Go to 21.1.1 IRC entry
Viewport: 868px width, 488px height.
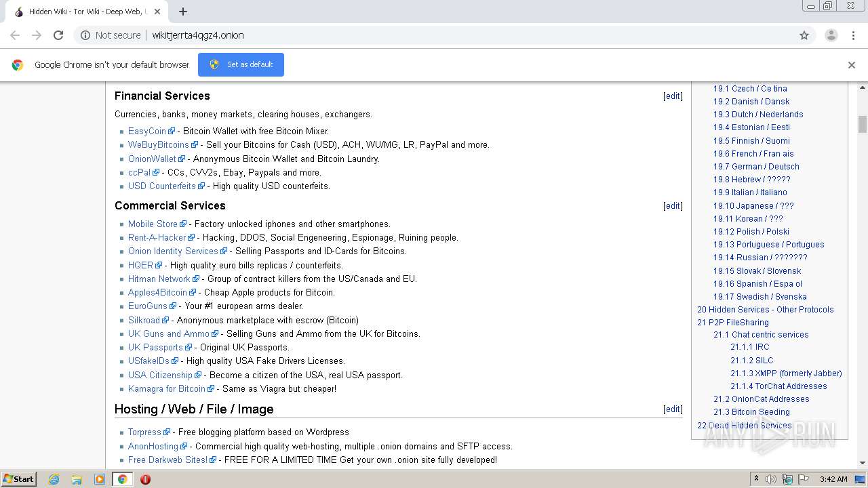click(x=749, y=347)
